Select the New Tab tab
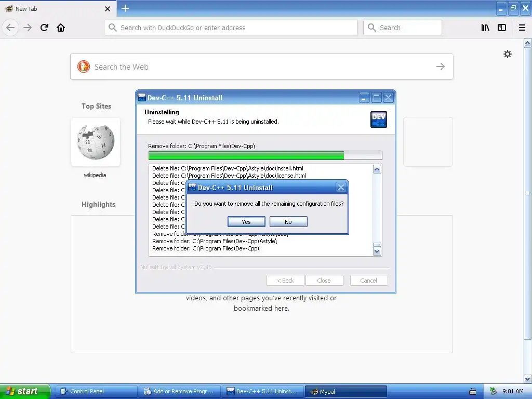The width and height of the screenshot is (532, 399). point(58,9)
